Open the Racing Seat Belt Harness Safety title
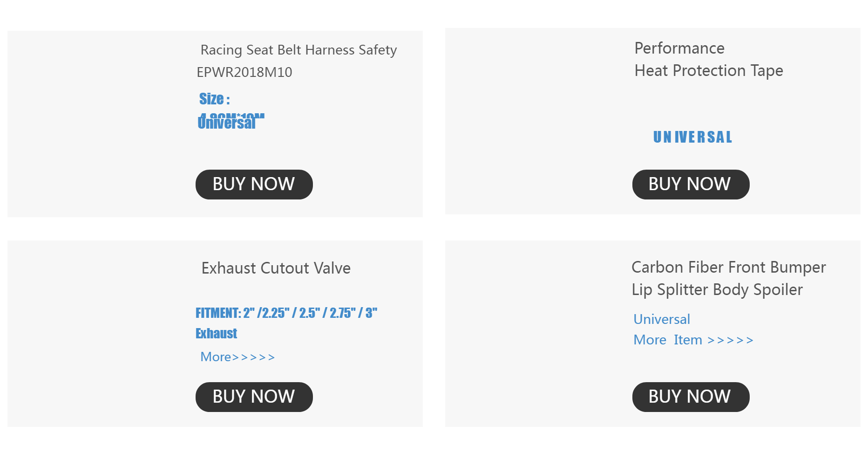The image size is (868, 453). 298,50
